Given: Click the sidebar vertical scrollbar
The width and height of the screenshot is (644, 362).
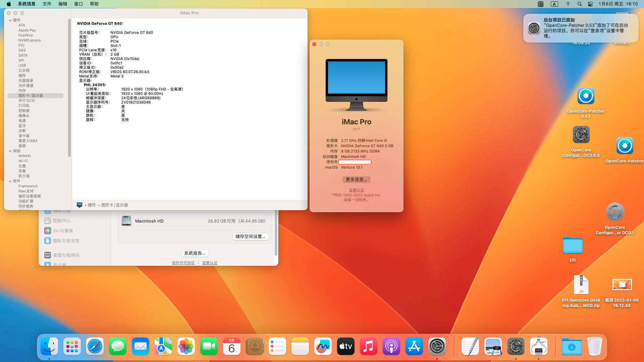Looking at the screenshot, I should (69, 87).
